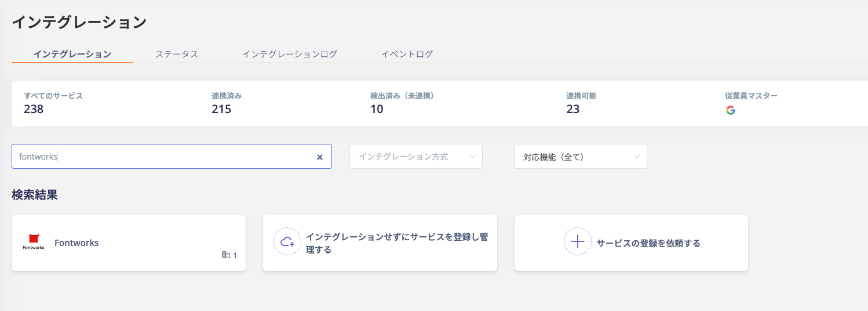Switch to the インテグレーション tab
Screen dimensions: 868x311
[72, 54]
